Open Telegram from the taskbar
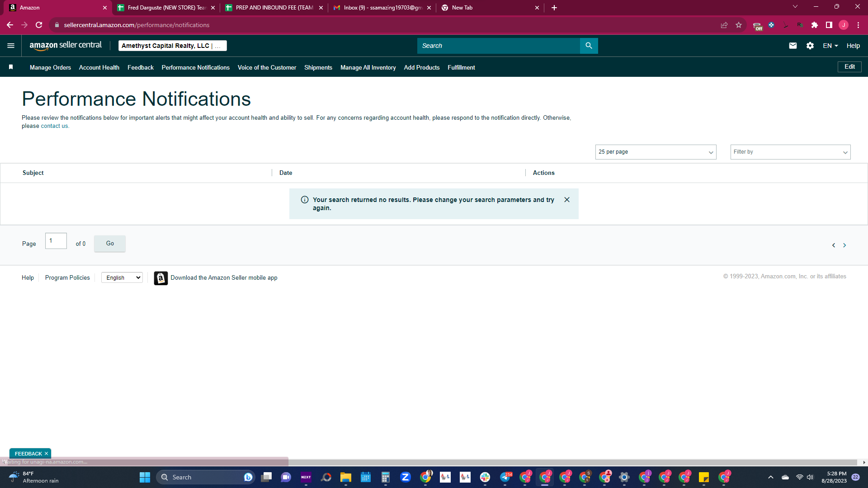This screenshot has width=868, height=488. 505,477
